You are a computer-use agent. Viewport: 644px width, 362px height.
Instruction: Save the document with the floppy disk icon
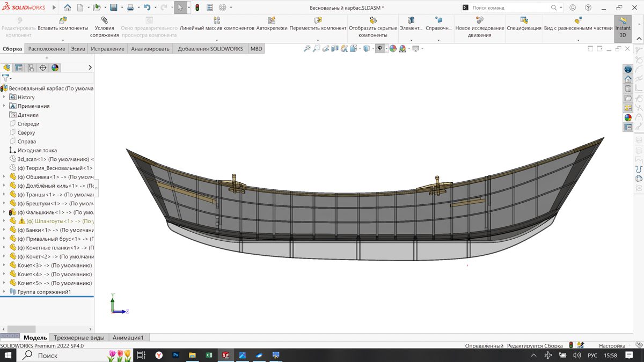pos(114,8)
